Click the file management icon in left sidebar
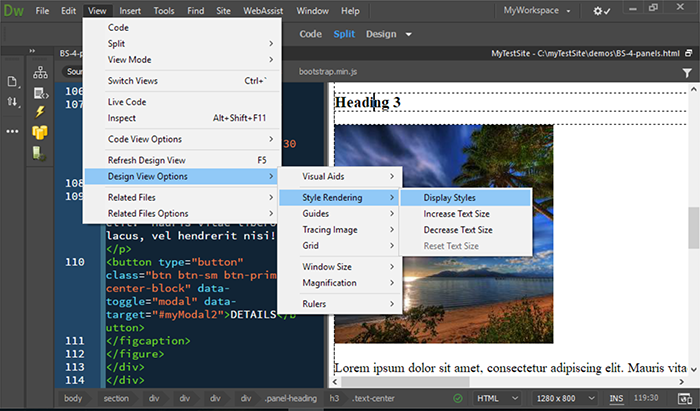Screen dimensions: 700x411 [12, 82]
